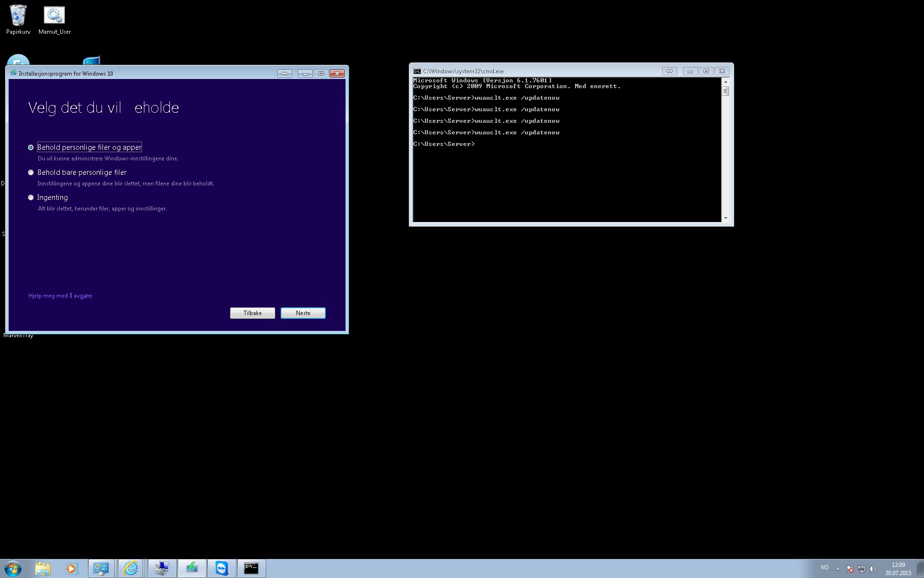This screenshot has width=924, height=578.
Task: Minimize the cmd.exe window
Action: coord(690,71)
